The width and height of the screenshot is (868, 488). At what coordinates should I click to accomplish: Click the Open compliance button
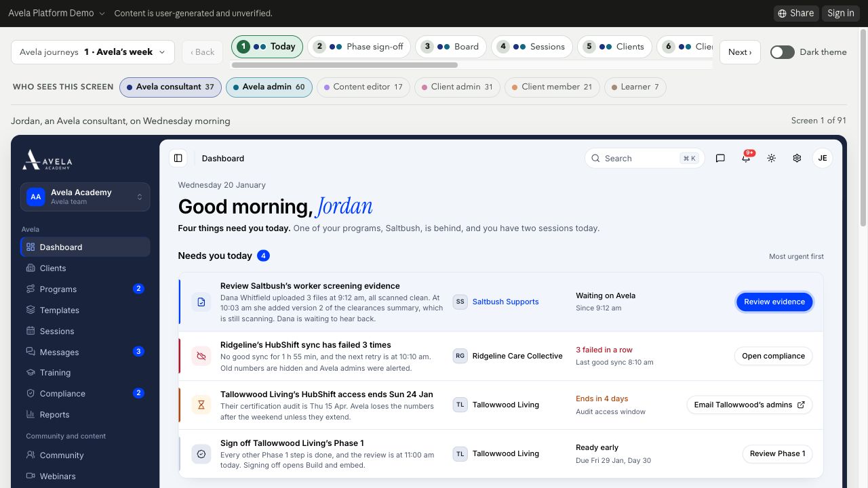pos(773,356)
